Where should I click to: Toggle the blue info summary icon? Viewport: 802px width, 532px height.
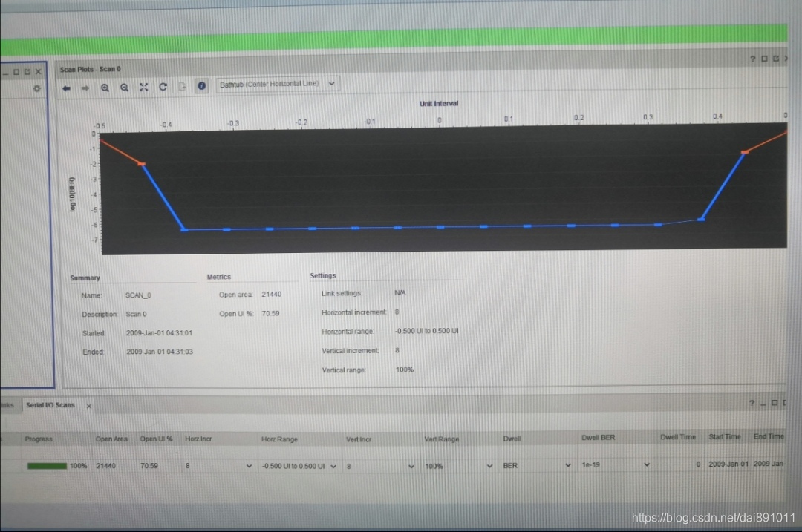pos(201,86)
